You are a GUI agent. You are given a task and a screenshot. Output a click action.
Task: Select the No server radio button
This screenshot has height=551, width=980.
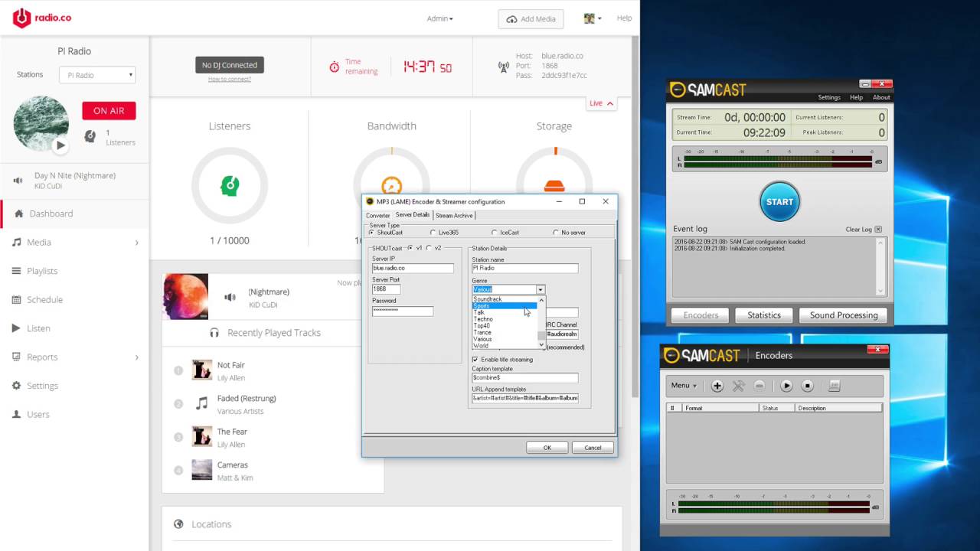[556, 233]
